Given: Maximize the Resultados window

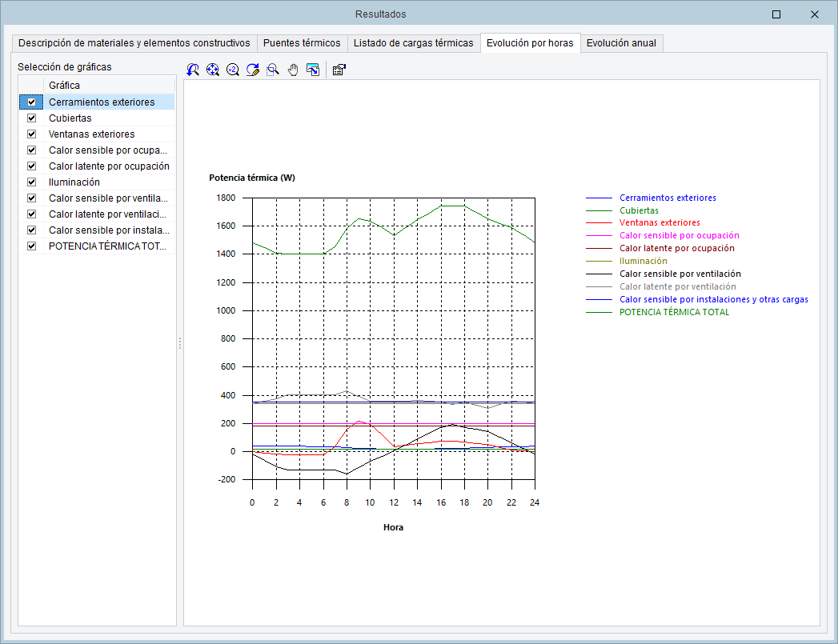Looking at the screenshot, I should click(776, 14).
